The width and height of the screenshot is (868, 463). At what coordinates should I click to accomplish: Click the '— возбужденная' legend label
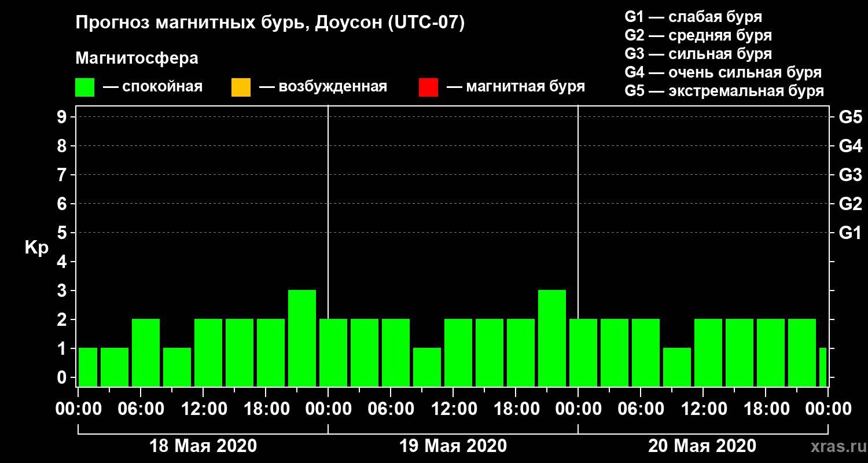tap(323, 87)
